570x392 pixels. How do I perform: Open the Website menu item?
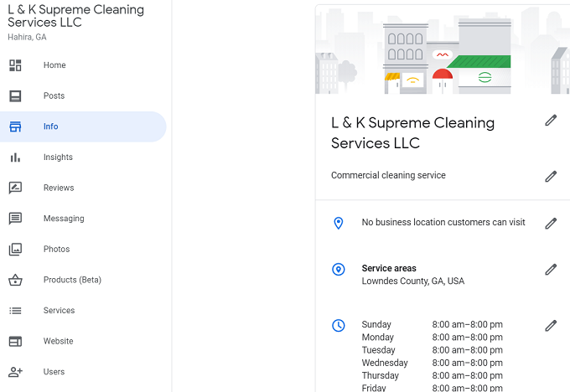[x=58, y=342]
